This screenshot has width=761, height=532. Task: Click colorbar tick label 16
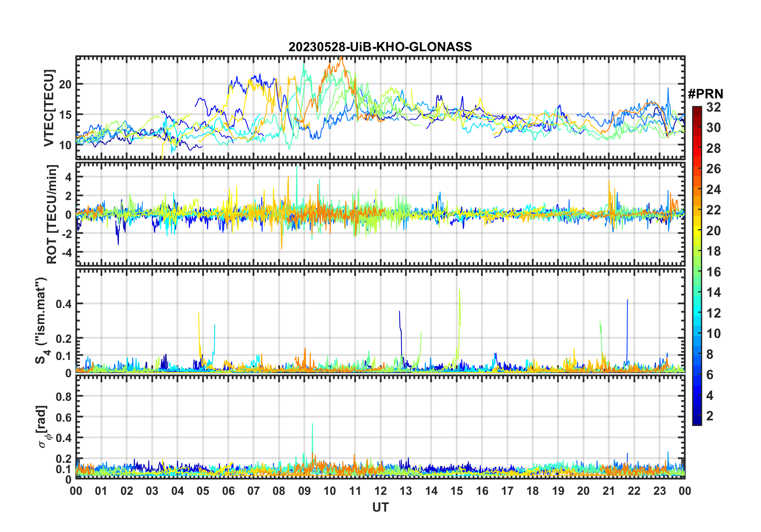coord(713,272)
